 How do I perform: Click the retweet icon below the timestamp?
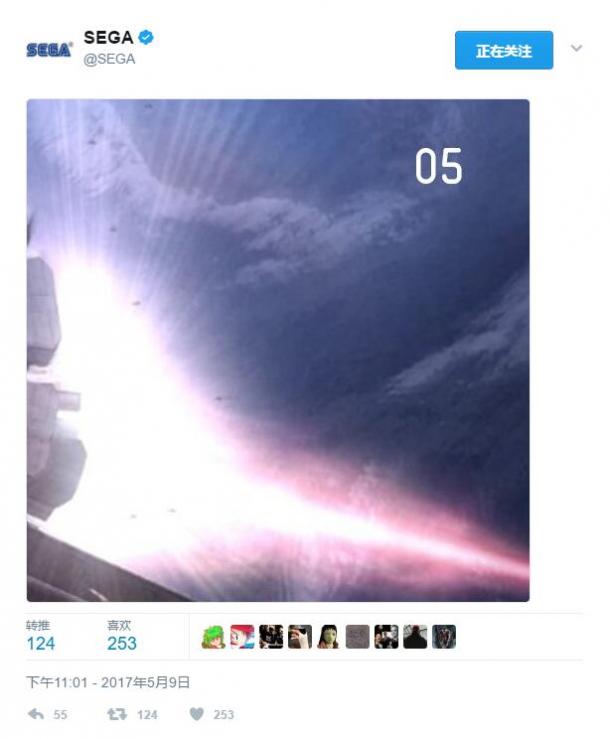(x=116, y=714)
